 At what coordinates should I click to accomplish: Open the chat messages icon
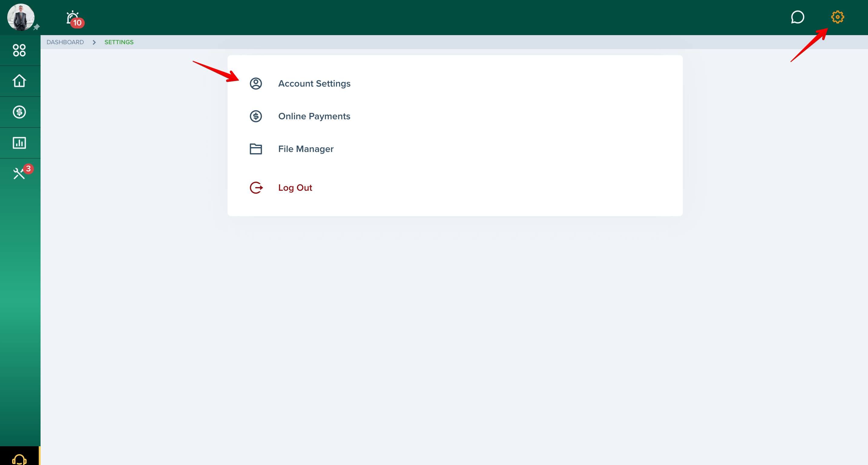coord(797,17)
